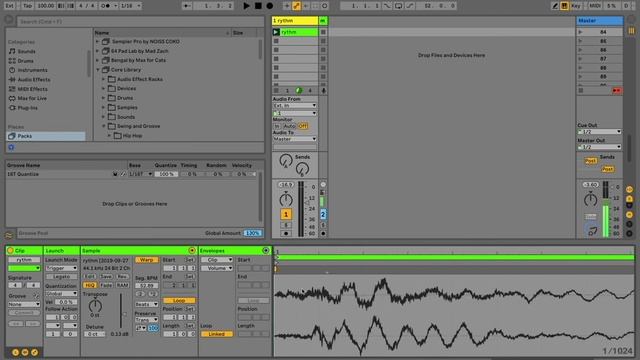The width and height of the screenshot is (640, 360).
Task: Collapse the Core Library folder
Action: point(97,70)
